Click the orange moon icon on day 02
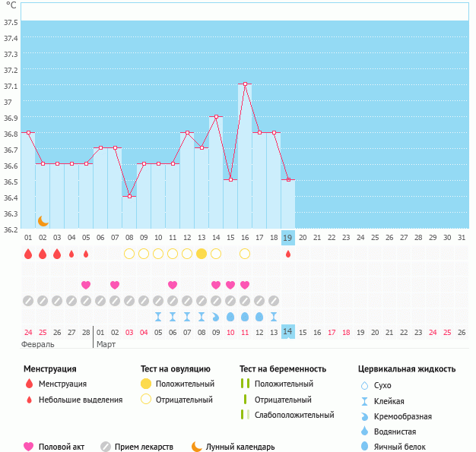 [x=43, y=220]
